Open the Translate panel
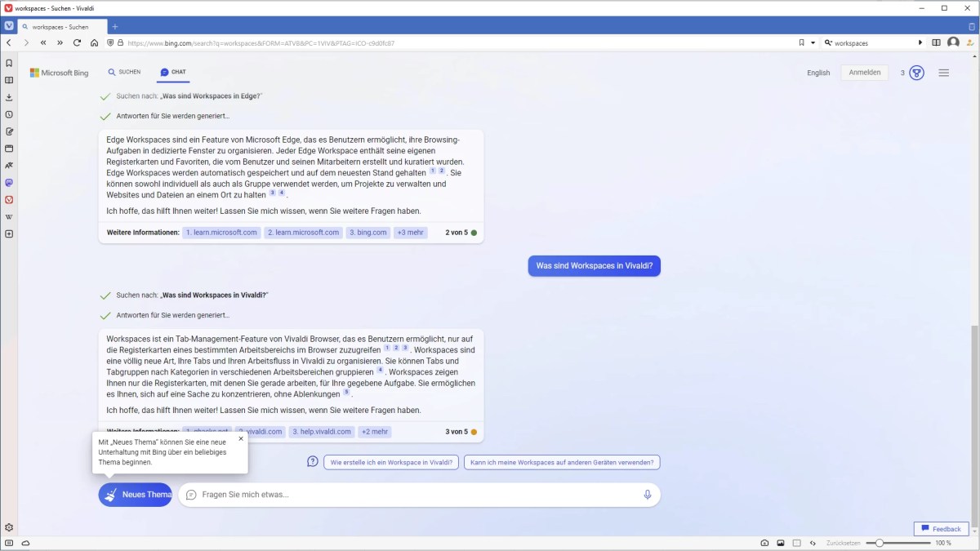 point(9,166)
